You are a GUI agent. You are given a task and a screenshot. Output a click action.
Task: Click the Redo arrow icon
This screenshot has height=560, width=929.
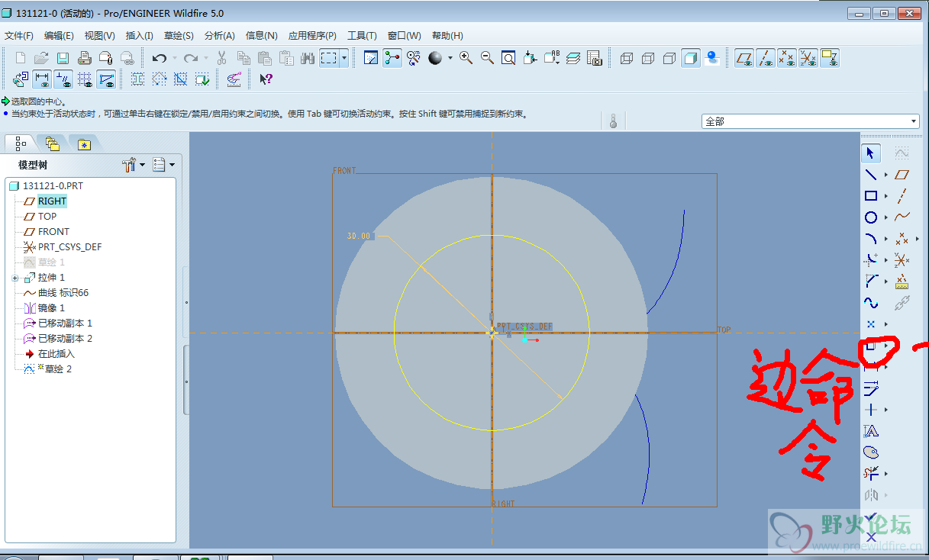coord(191,58)
